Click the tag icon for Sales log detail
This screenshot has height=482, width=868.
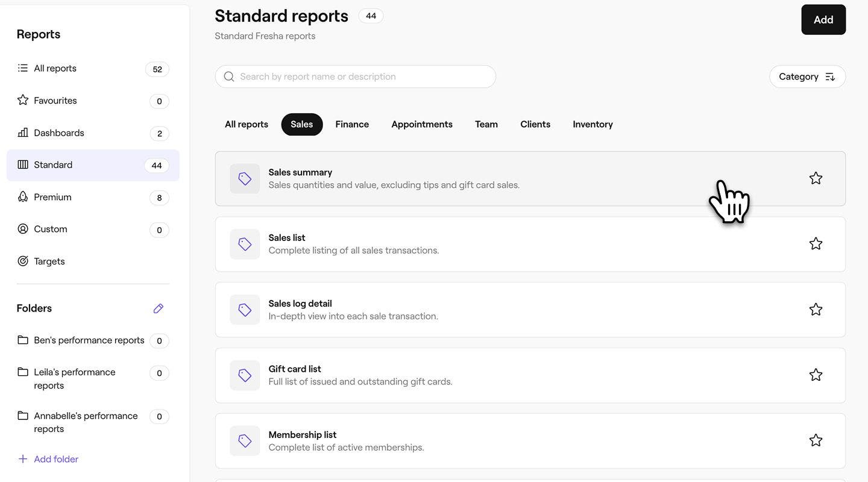click(245, 310)
